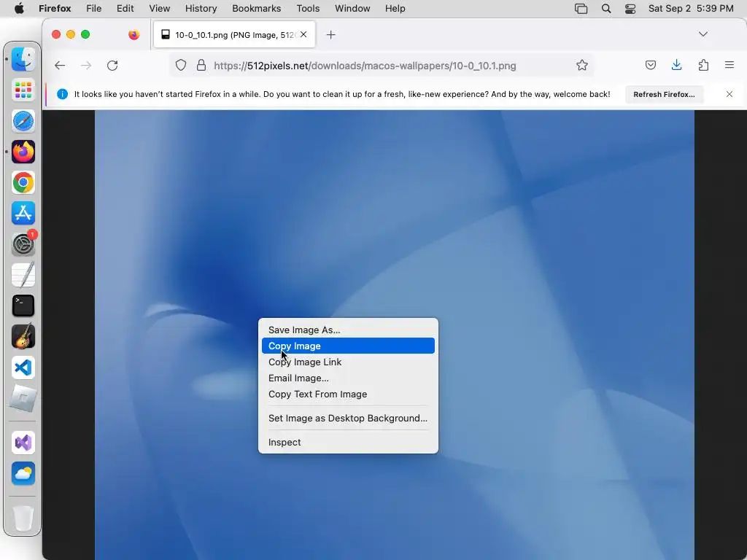747x560 pixels.
Task: Open Firefox View pinned icon
Action: [x=134, y=35]
